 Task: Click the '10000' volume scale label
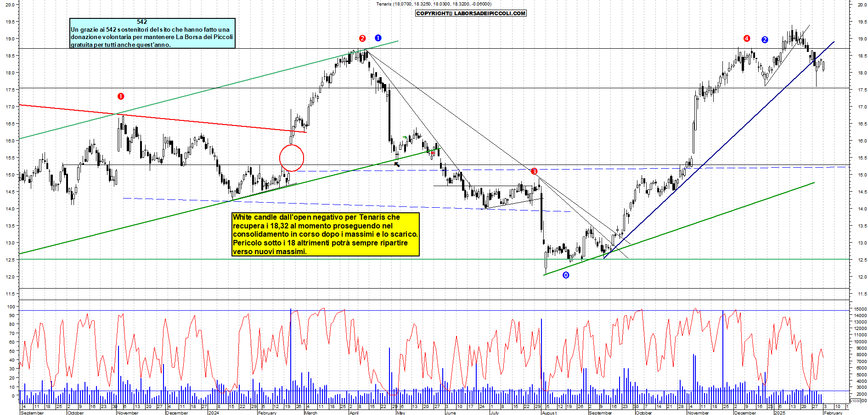coord(860,342)
